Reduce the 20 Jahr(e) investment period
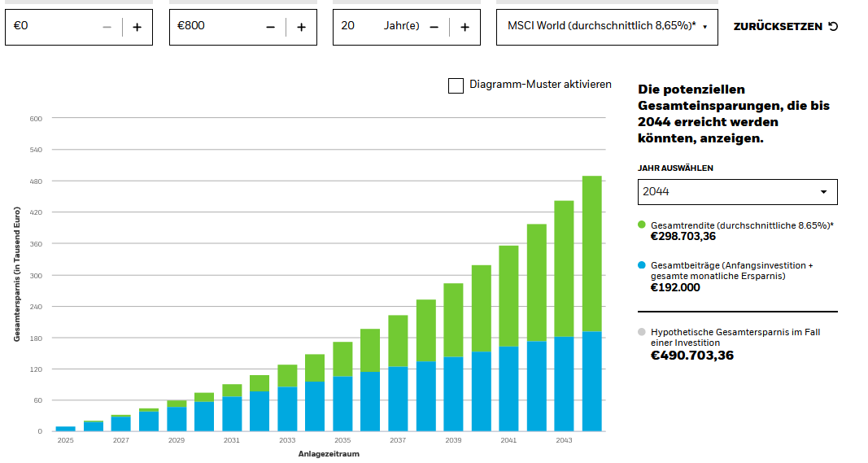The image size is (868, 463). click(434, 27)
